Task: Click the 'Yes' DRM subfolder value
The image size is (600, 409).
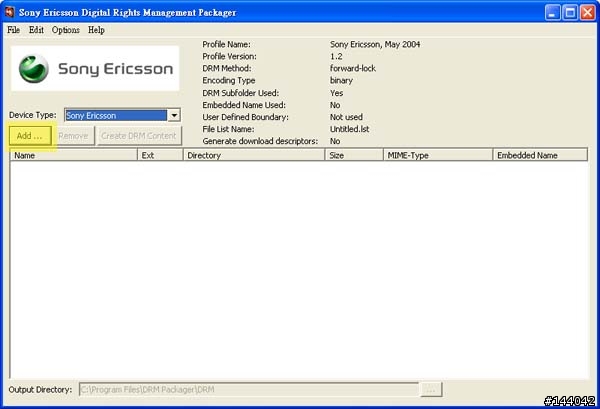Action: 336,93
